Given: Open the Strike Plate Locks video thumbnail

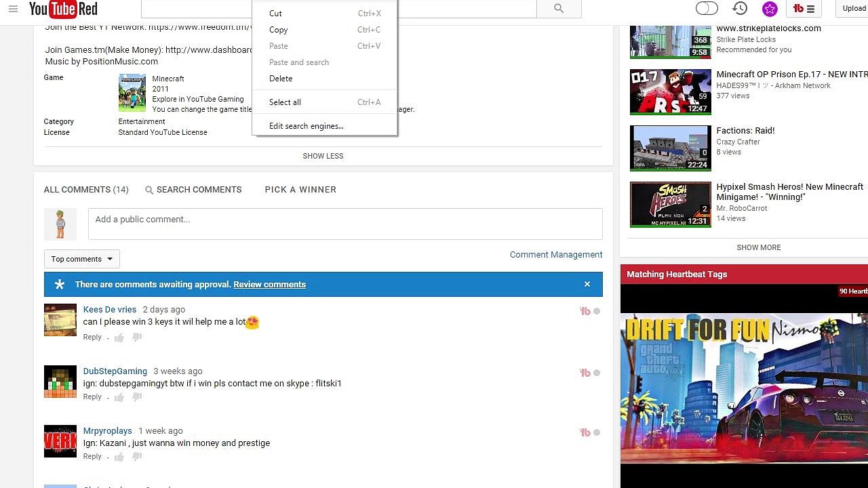Looking at the screenshot, I should pyautogui.click(x=671, y=41).
